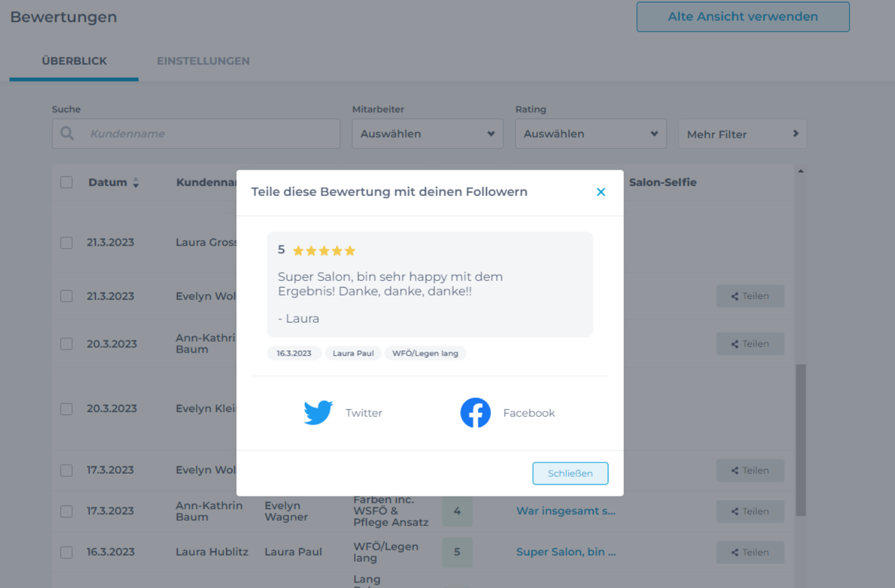Open the review link 'War insgesamt s...'

(566, 511)
